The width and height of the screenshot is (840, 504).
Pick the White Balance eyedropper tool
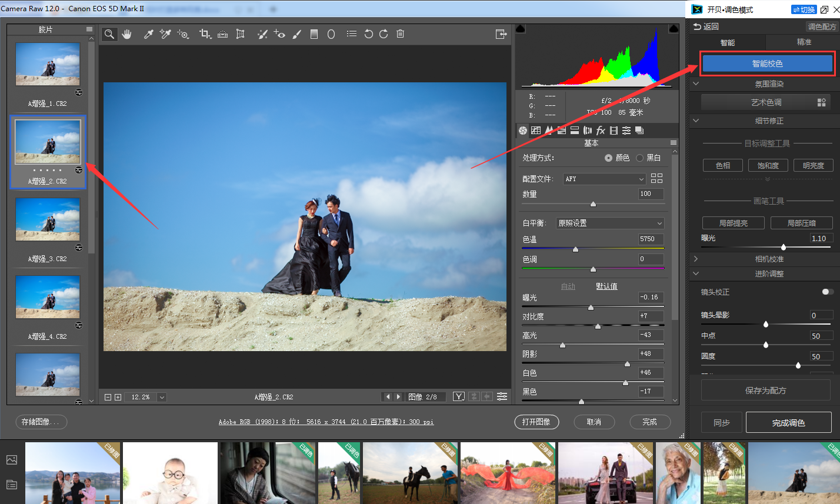point(149,34)
